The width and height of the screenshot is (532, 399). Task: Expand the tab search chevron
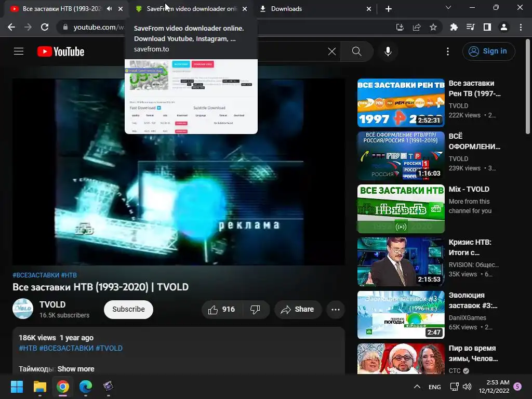pyautogui.click(x=448, y=7)
